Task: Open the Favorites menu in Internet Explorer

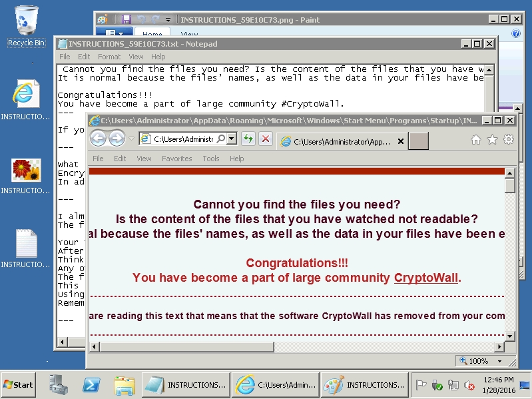Action: [176, 159]
